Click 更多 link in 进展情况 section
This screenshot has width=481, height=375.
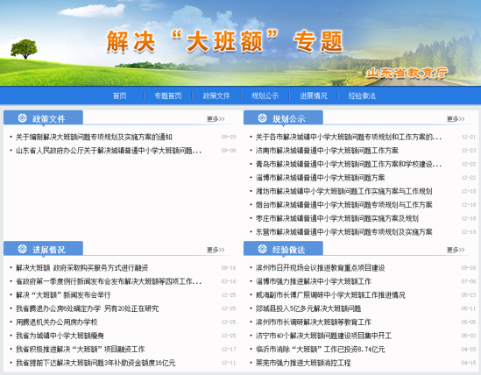[x=216, y=250]
